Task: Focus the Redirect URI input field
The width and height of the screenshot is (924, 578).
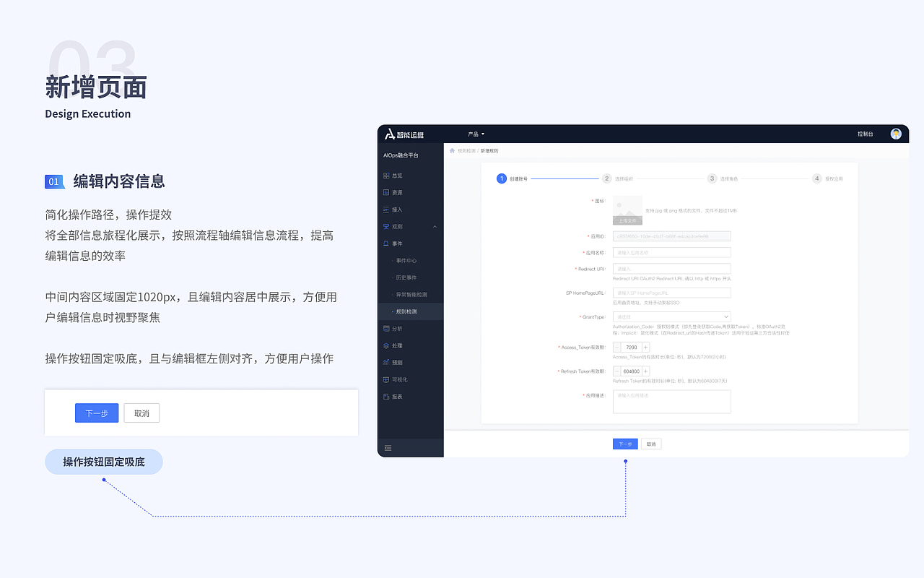Action: pos(672,269)
